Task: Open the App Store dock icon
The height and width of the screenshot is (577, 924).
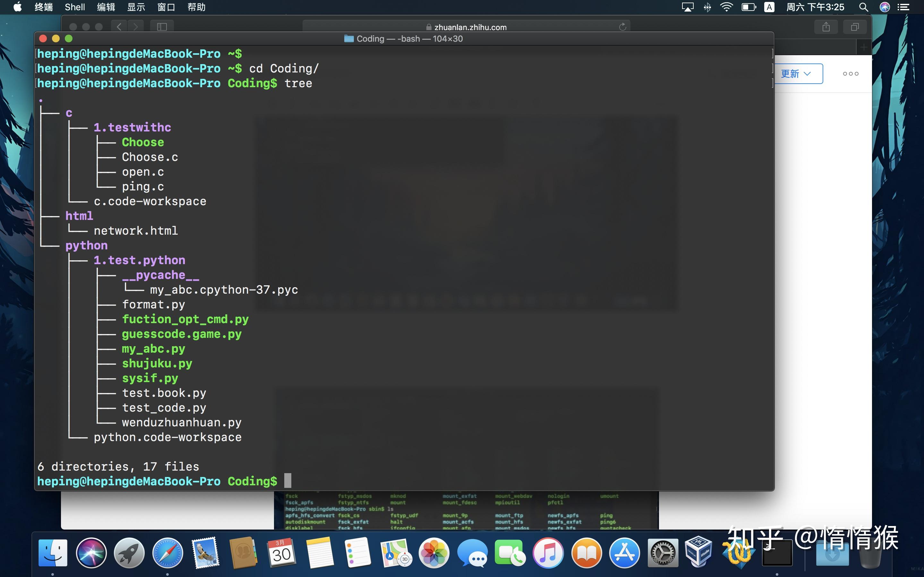Action: pos(624,553)
